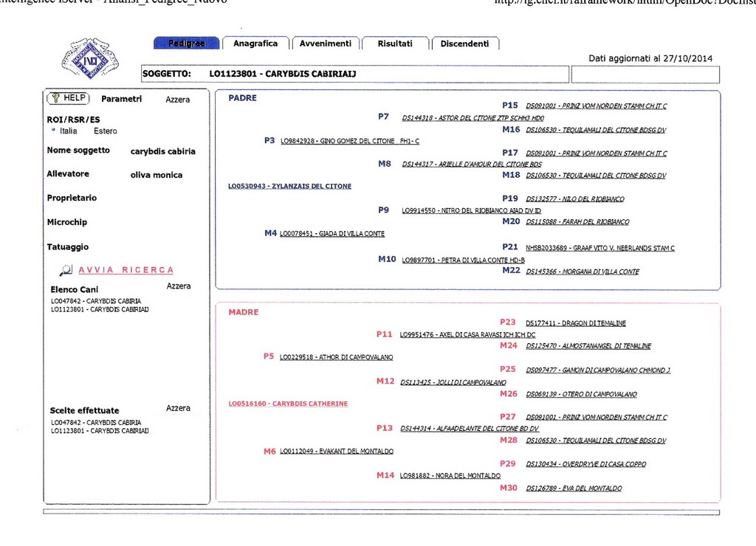Click the magnifier icon beside AVVIA RICERCA
756x546 pixels.
click(66, 270)
